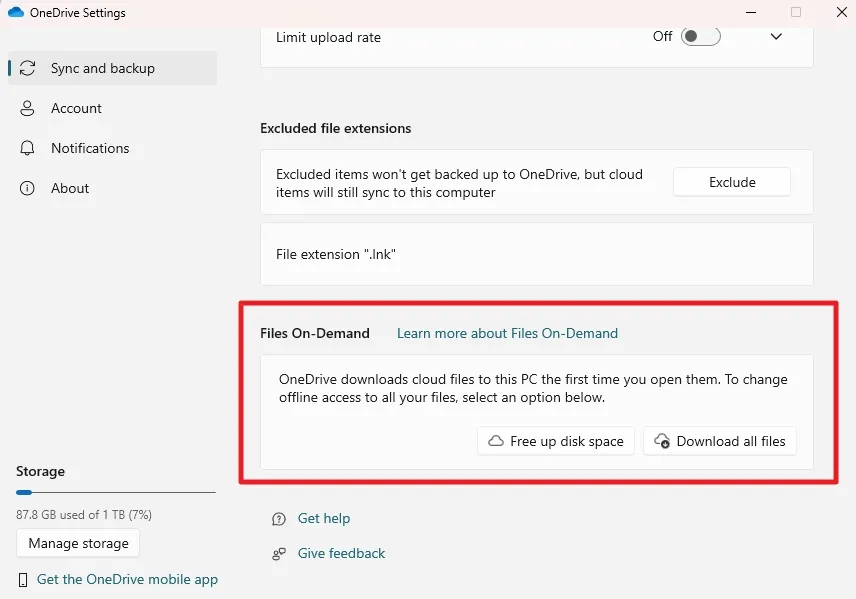Click the Free up disk space button

tap(556, 441)
